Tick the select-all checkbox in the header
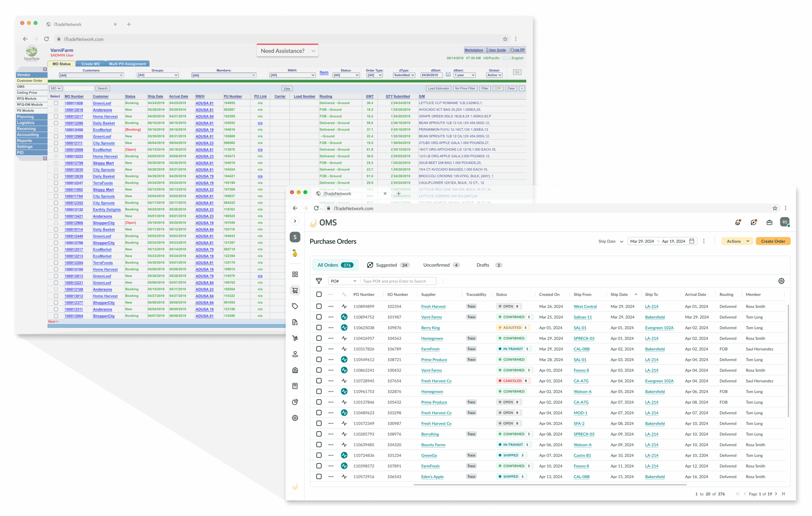812x516 pixels. (x=319, y=294)
